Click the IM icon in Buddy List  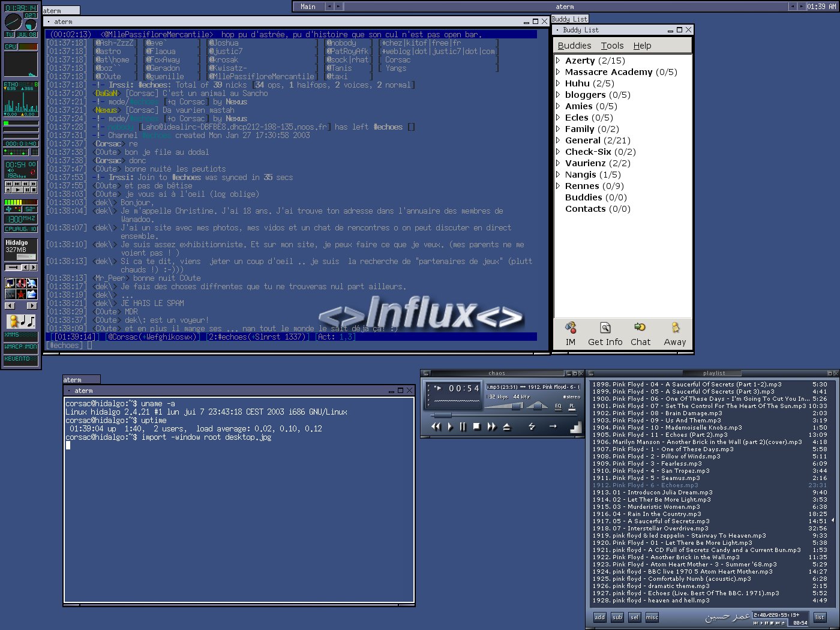tap(571, 334)
